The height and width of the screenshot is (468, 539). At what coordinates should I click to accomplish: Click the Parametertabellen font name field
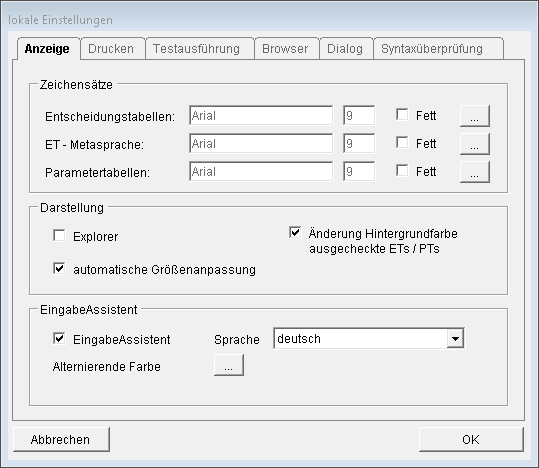point(261,171)
